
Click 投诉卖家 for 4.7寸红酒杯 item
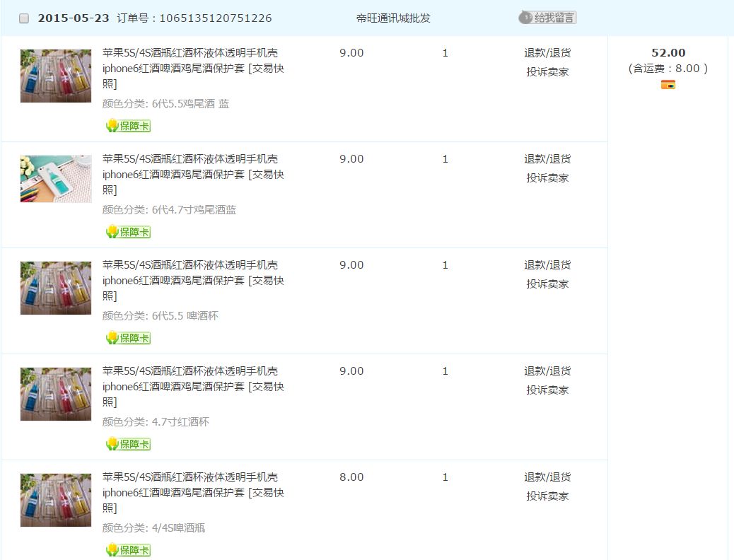[x=547, y=390]
